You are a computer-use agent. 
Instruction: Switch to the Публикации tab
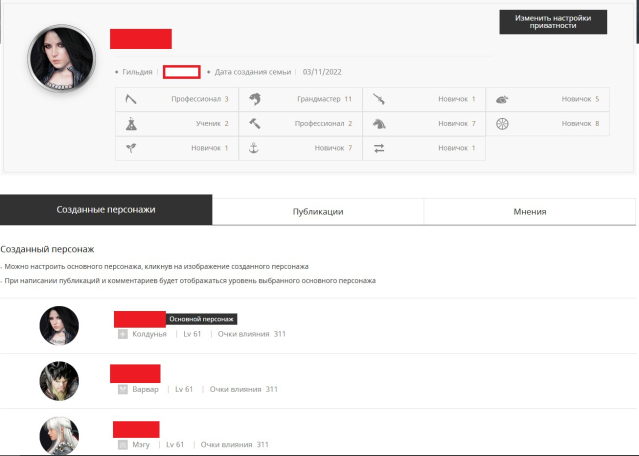[x=318, y=212]
